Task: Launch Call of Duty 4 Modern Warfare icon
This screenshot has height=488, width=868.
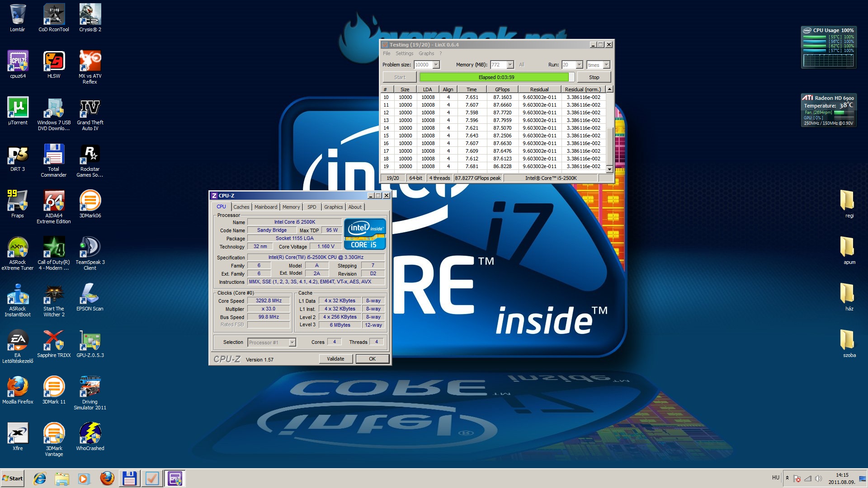Action: tap(54, 253)
